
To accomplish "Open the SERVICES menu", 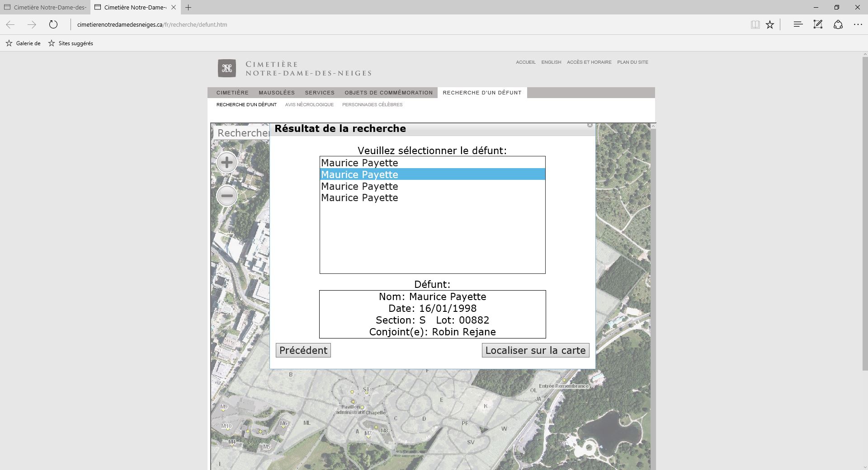I will click(x=320, y=93).
